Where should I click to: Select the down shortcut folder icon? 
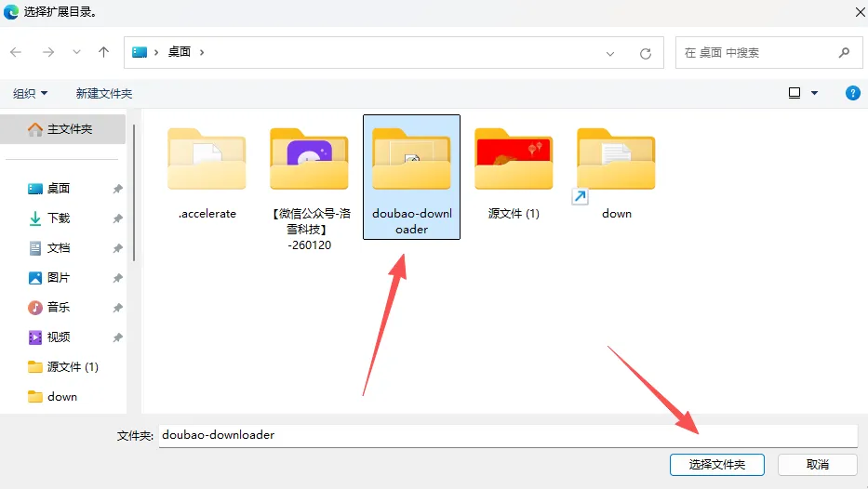[x=616, y=159]
